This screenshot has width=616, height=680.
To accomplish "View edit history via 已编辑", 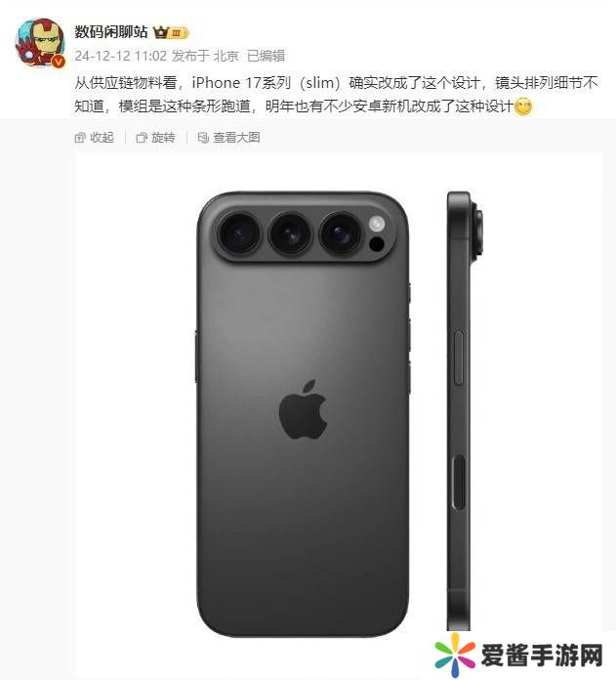I will point(266,56).
